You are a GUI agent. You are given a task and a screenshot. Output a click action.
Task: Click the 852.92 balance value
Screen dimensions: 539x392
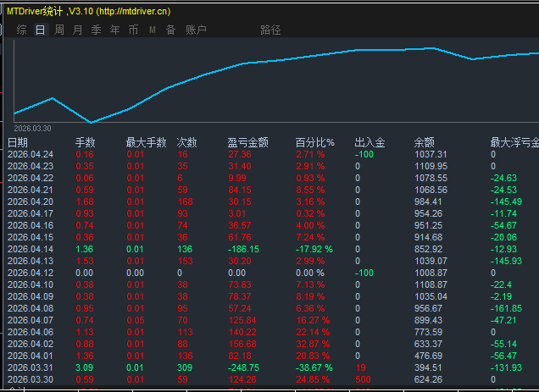tap(428, 249)
